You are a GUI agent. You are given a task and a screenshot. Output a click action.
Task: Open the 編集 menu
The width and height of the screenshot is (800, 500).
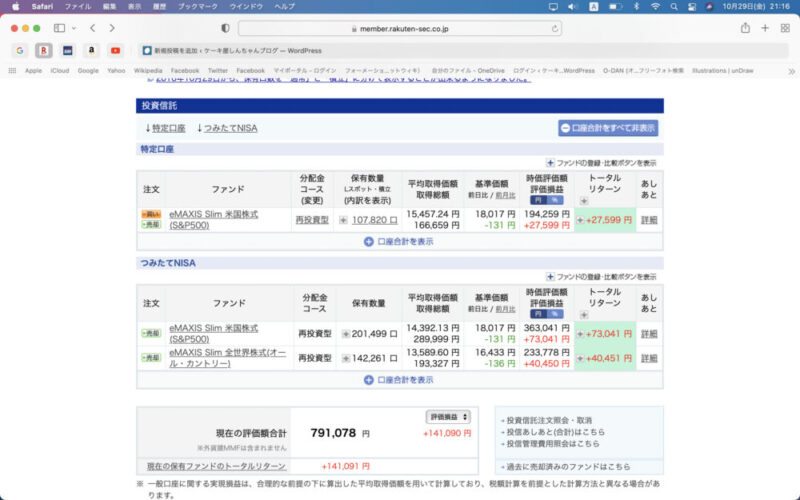(109, 7)
